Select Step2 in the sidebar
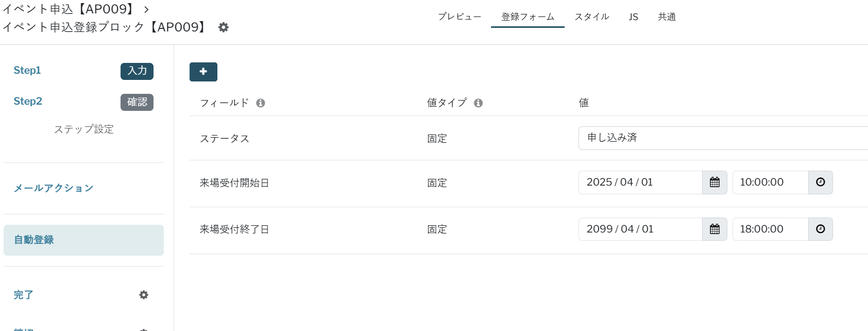868x331 pixels. click(x=28, y=101)
